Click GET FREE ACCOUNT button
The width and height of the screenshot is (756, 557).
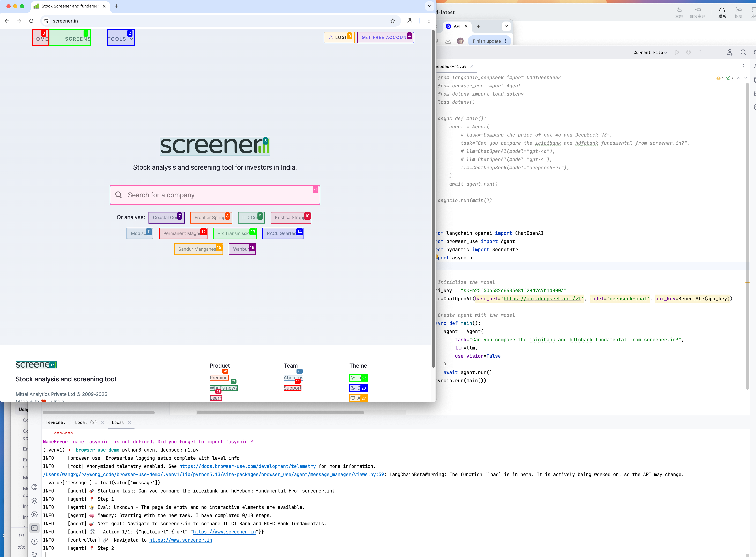[x=386, y=37]
